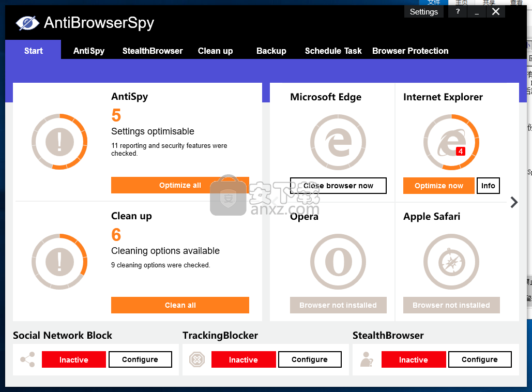Viewport: 532px width, 392px height.
Task: Click Safari Browser not installed button
Action: [451, 305]
